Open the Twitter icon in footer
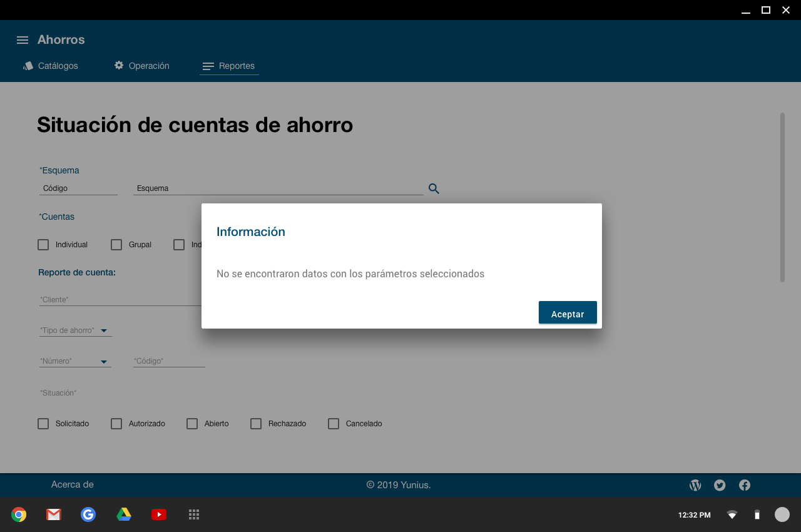 (x=720, y=485)
